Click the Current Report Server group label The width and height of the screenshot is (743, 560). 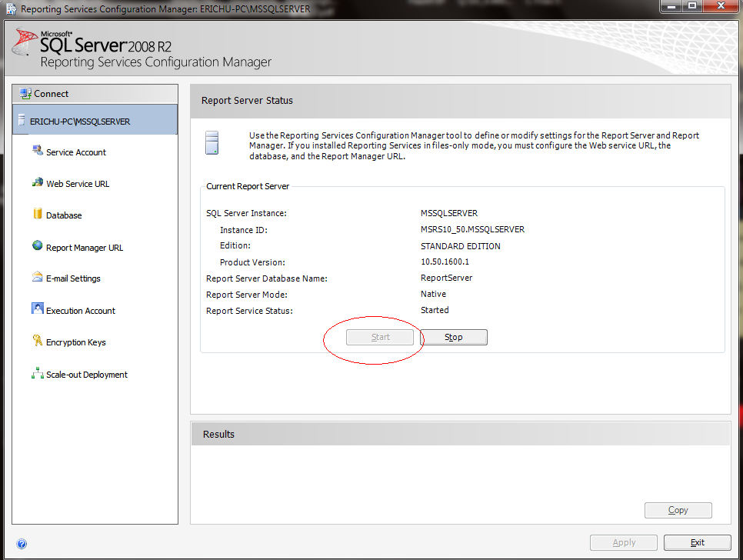[x=248, y=186]
